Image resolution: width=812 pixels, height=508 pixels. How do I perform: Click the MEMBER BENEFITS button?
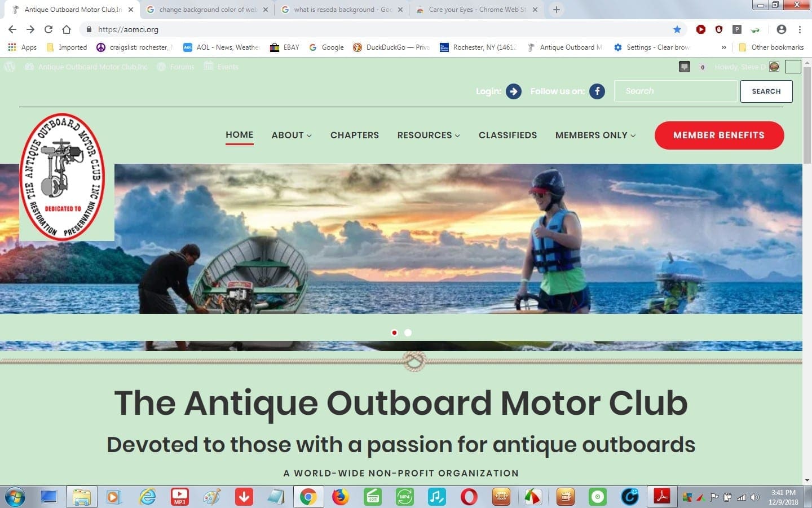(x=719, y=135)
